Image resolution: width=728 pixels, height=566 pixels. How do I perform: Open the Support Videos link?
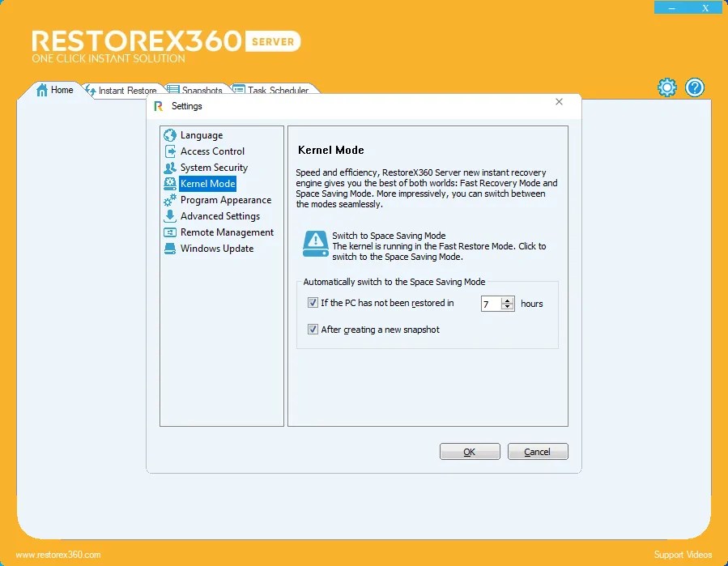(683, 555)
